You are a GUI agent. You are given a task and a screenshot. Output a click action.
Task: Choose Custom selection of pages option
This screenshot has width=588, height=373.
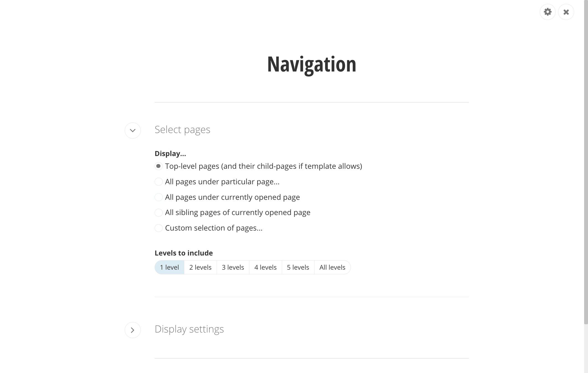coord(158,228)
